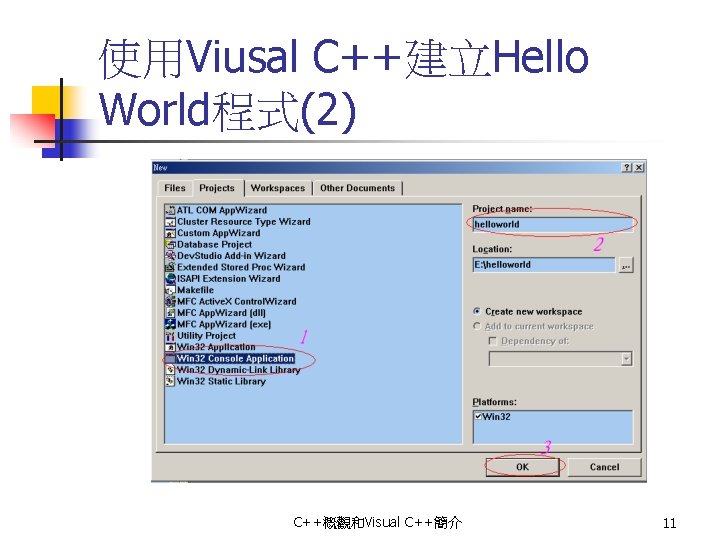Click the Win32 Console Application icon
Image resolution: width=720 pixels, height=540 pixels.
coord(170,359)
